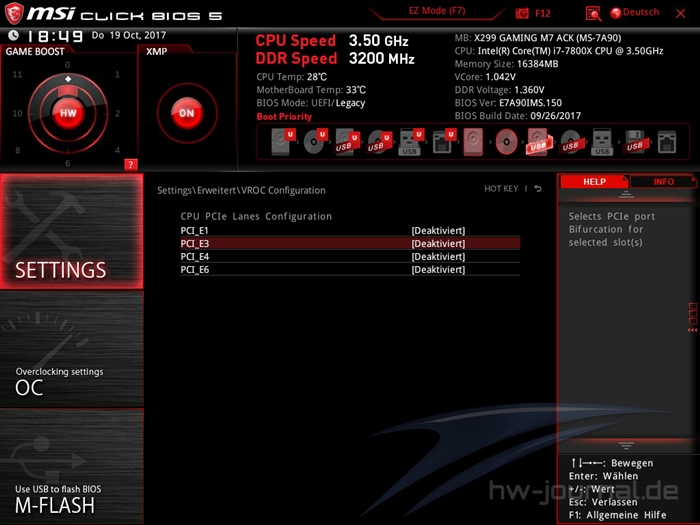The width and height of the screenshot is (700, 525).
Task: Click the BIOS Mode UEFI/Legacy text
Action: [x=311, y=103]
